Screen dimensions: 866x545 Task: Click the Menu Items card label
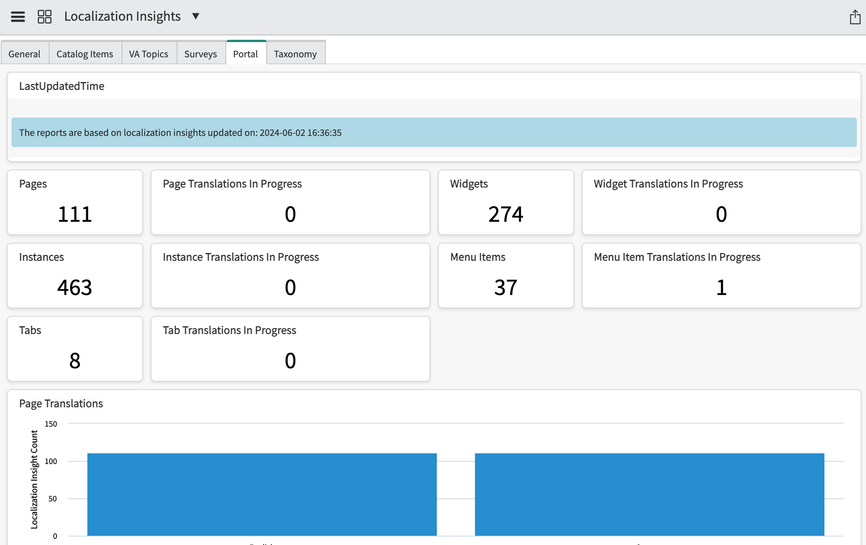(x=478, y=257)
